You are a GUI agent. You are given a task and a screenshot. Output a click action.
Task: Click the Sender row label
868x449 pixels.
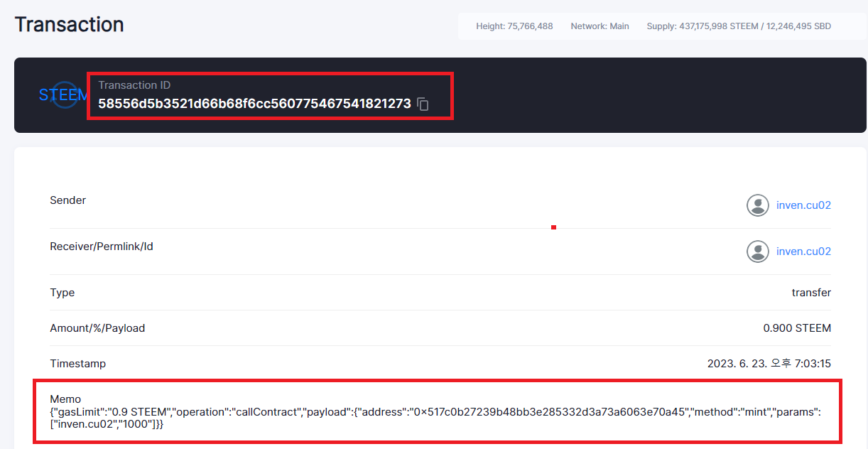[x=67, y=200]
